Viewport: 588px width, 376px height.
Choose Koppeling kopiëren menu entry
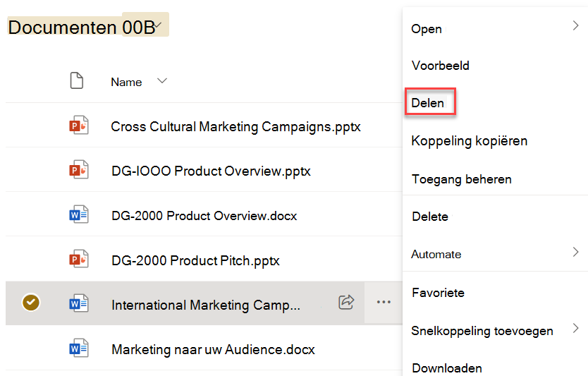tap(469, 141)
